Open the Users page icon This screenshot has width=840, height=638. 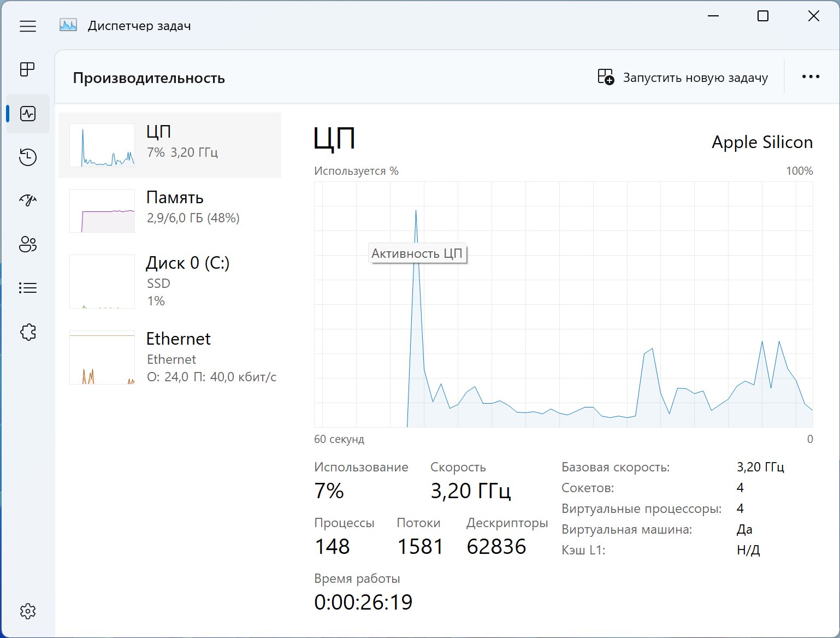point(28,244)
